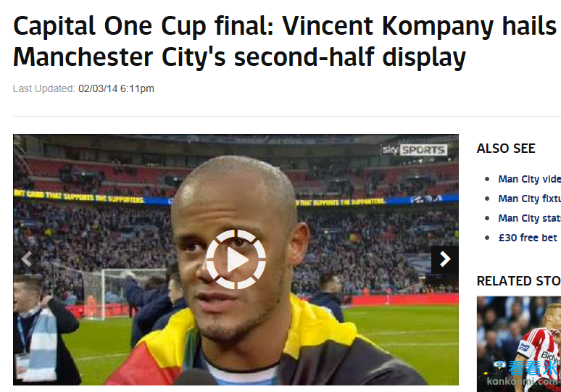Open the Man City stats link
This screenshot has width=561, height=392.
529,218
